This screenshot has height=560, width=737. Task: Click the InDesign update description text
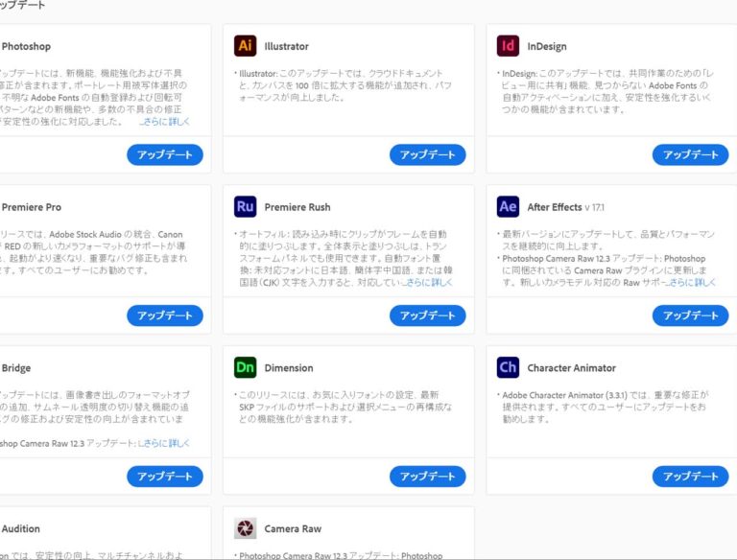606,92
